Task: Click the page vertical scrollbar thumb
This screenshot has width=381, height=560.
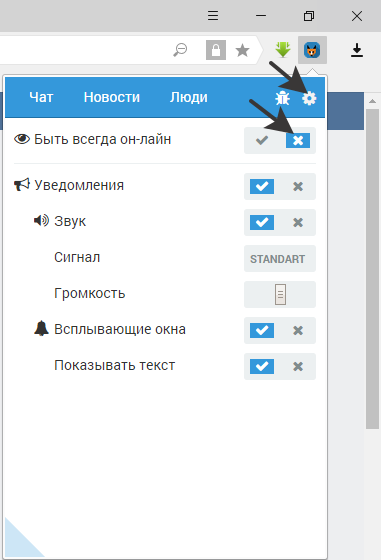Action: tap(372, 269)
